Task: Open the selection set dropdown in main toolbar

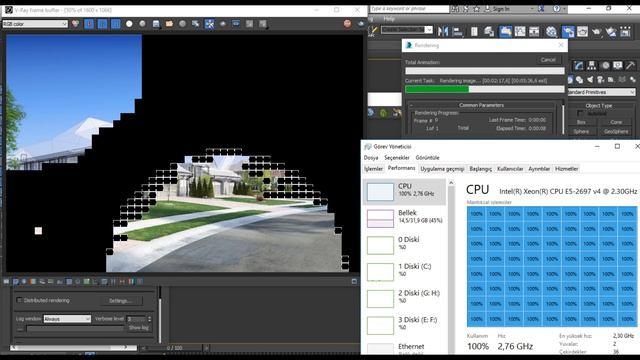Action: pos(407,30)
